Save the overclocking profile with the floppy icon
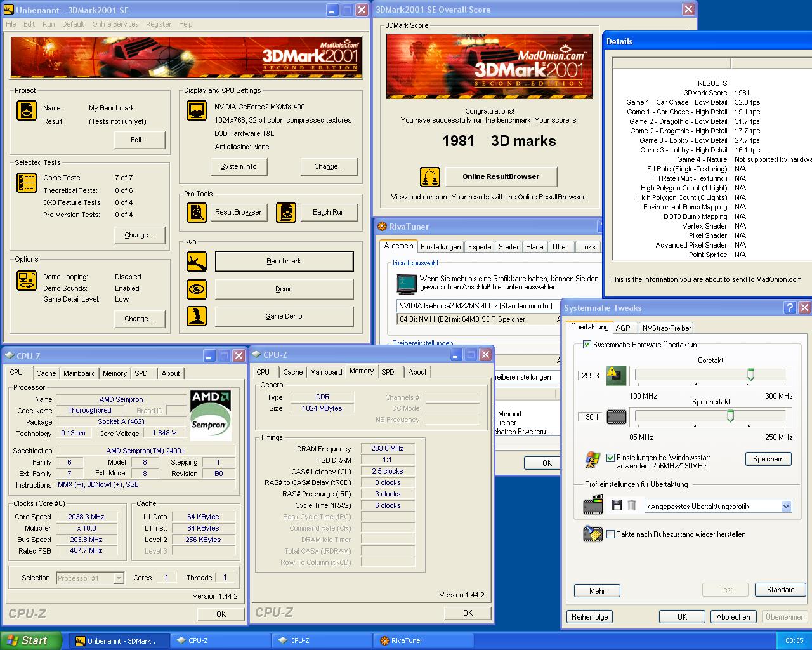 click(x=617, y=506)
